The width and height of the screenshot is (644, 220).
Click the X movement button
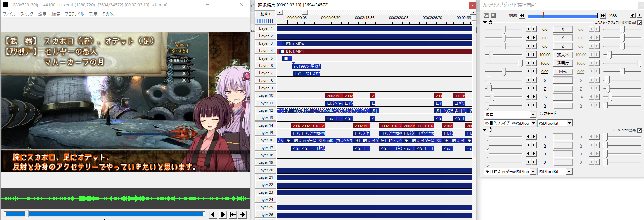tap(563, 29)
